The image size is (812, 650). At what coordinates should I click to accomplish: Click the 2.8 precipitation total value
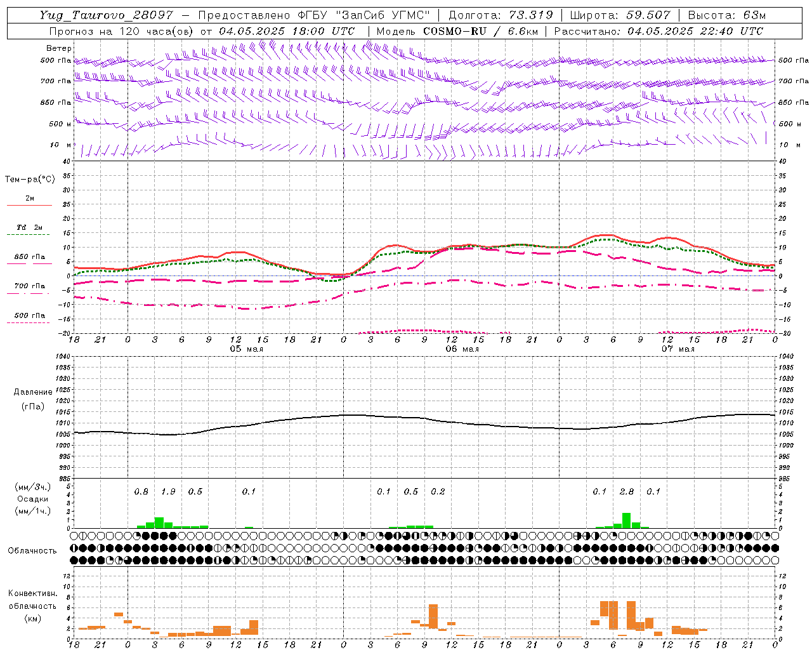[x=627, y=492]
